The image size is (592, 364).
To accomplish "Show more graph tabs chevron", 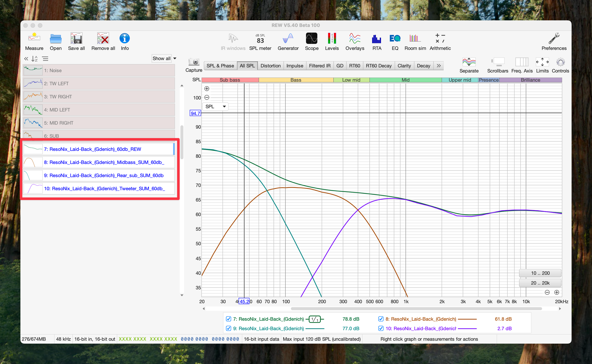I will click(439, 66).
